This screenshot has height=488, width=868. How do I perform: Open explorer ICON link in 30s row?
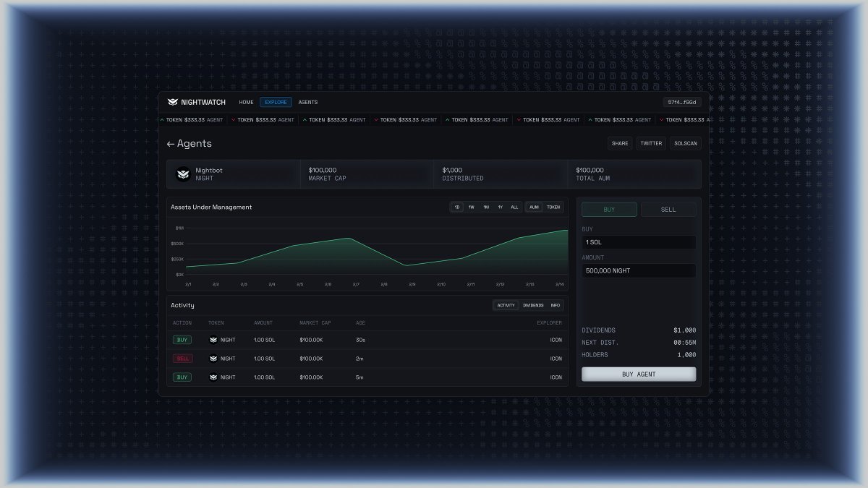556,340
